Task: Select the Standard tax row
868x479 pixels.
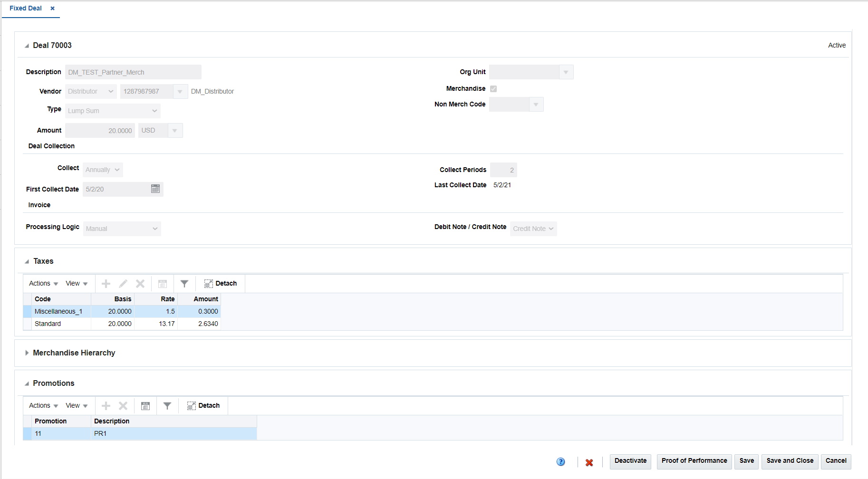Action: point(48,324)
